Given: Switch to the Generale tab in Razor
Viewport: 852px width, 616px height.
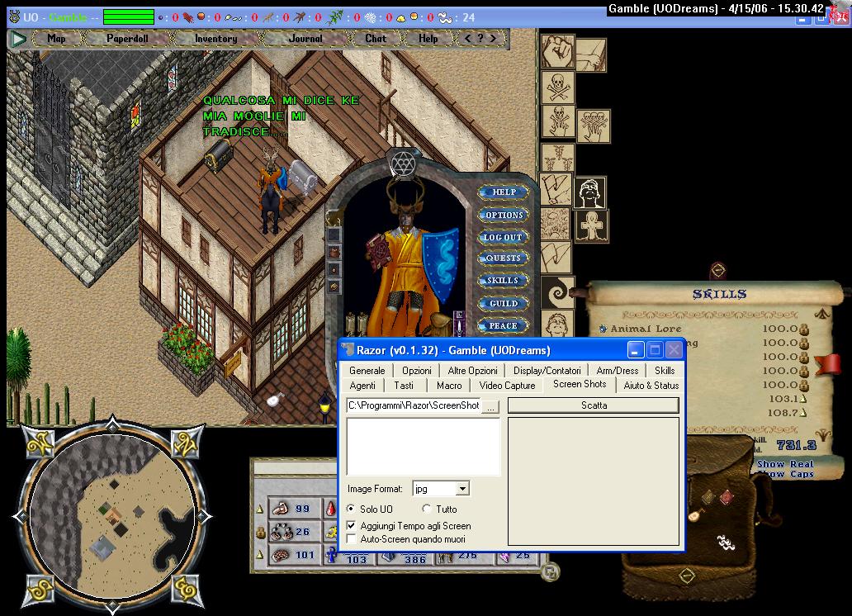Looking at the screenshot, I should click(367, 370).
